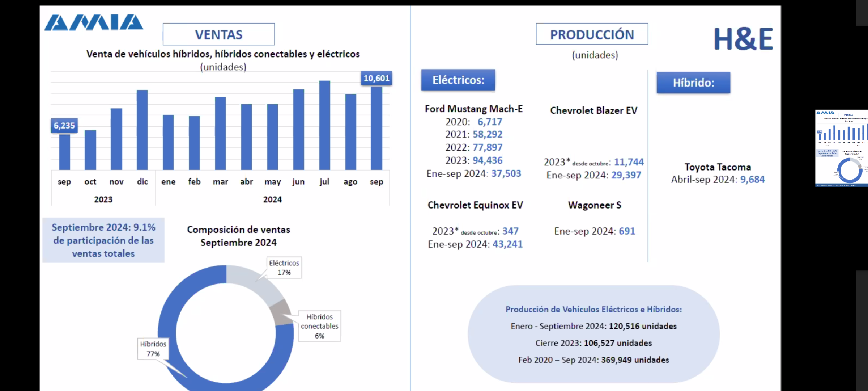
Task: Click the Híbridos conectables 6% callout
Action: [319, 326]
